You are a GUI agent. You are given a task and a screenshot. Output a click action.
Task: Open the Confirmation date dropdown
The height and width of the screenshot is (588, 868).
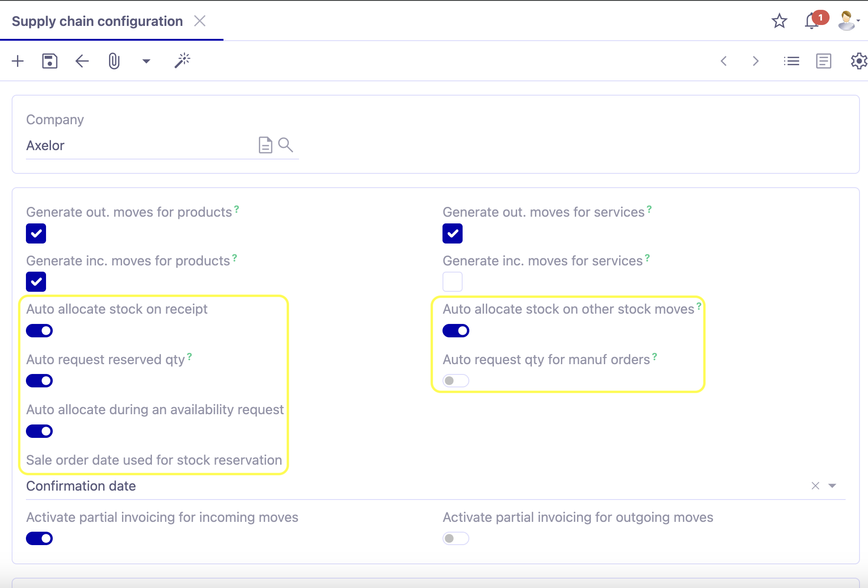coord(832,486)
